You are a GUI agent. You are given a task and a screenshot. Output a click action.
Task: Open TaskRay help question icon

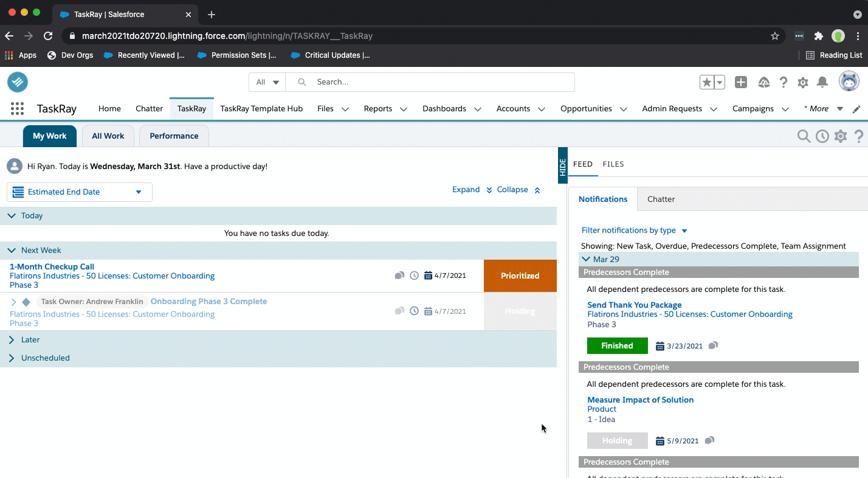tap(859, 136)
